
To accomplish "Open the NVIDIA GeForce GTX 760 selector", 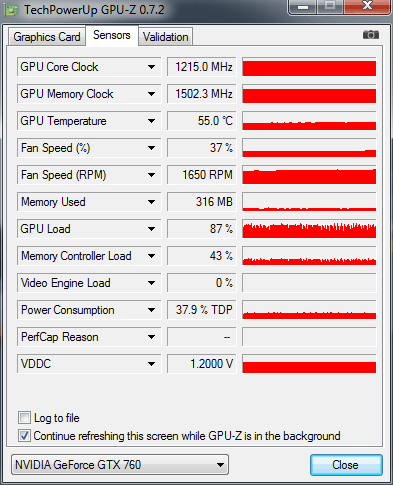I will click(120, 464).
